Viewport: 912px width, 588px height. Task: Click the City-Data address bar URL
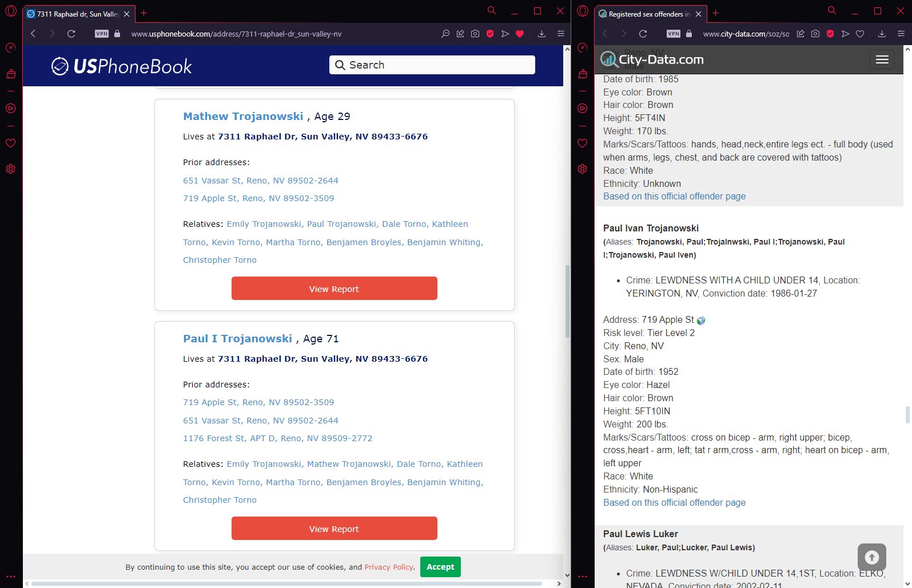click(746, 34)
